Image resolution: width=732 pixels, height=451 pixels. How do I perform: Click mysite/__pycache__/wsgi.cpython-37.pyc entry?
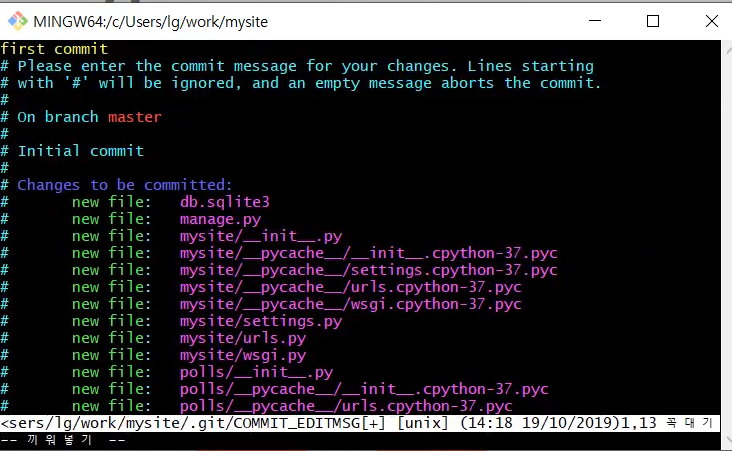[x=351, y=304]
